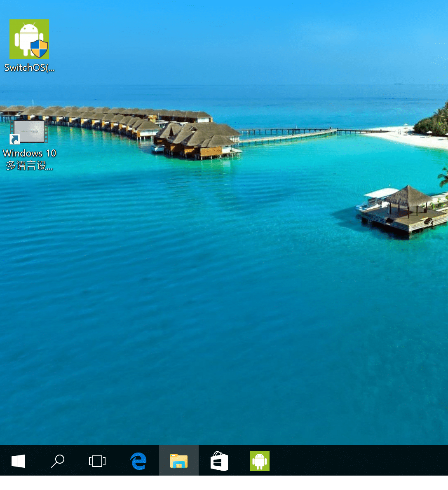Click the white sand beach in the wallpaper
The width and height of the screenshot is (448, 490).
point(412,138)
